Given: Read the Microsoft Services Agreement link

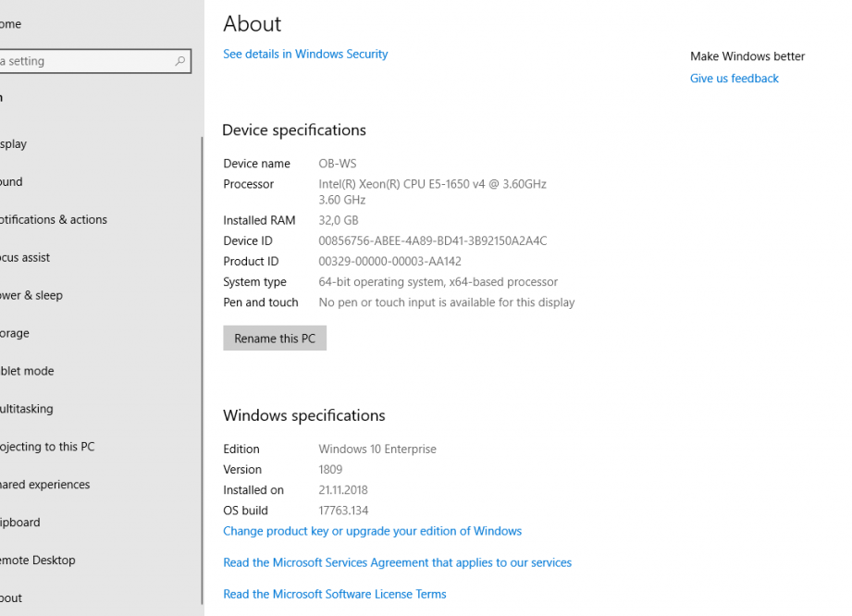Looking at the screenshot, I should pos(397,562).
